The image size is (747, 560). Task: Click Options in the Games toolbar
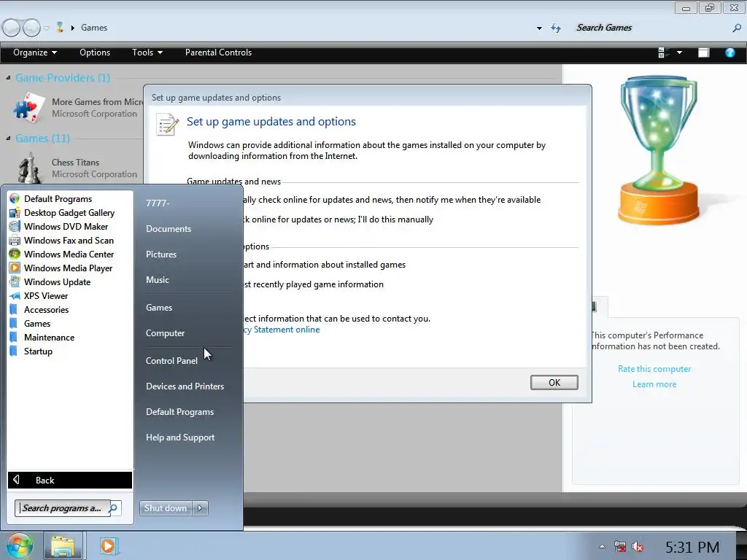(x=95, y=52)
